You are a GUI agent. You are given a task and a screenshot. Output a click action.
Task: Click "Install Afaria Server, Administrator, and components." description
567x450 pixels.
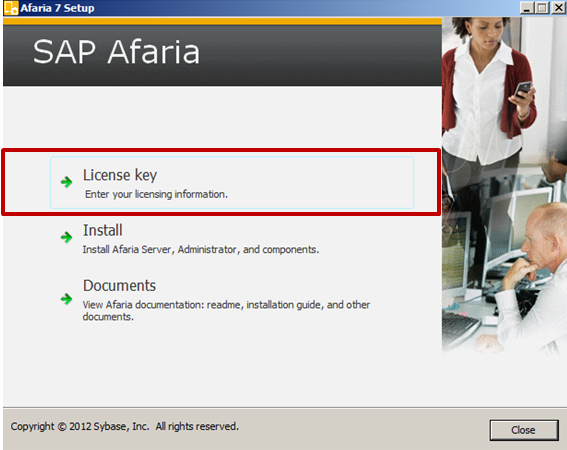click(201, 250)
